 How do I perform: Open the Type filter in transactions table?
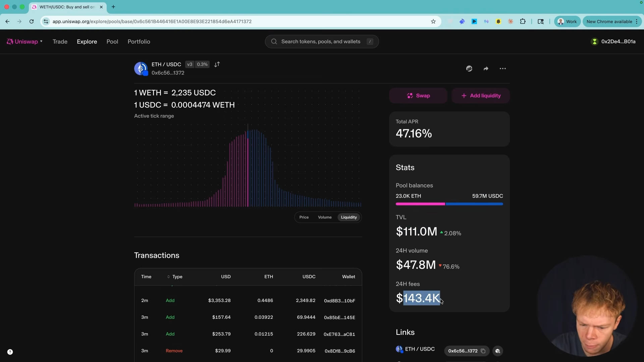coord(175,277)
